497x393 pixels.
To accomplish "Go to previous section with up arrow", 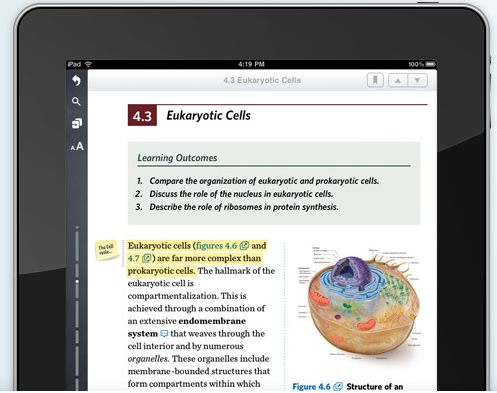I will click(x=398, y=80).
